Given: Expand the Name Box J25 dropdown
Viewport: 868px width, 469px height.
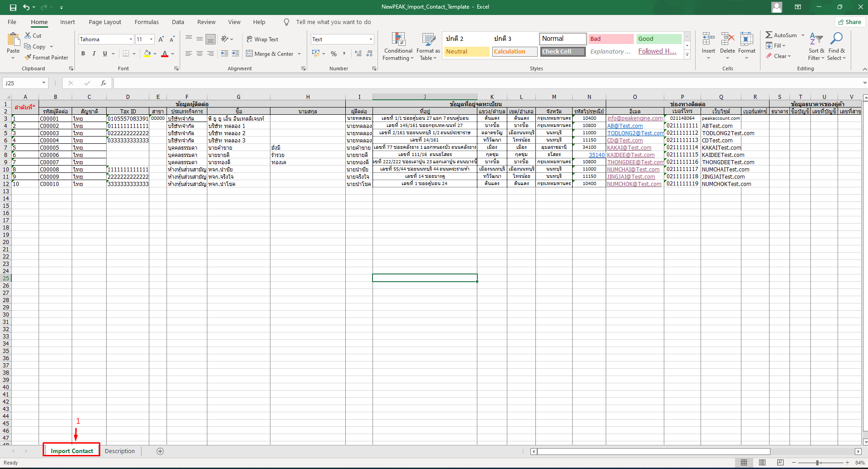Looking at the screenshot, I should [x=44, y=83].
